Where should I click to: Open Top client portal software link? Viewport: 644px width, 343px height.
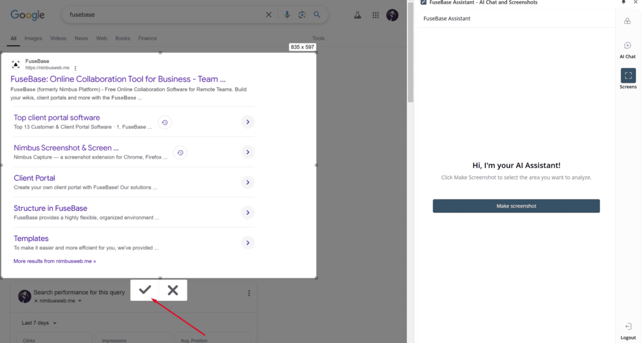tap(57, 118)
